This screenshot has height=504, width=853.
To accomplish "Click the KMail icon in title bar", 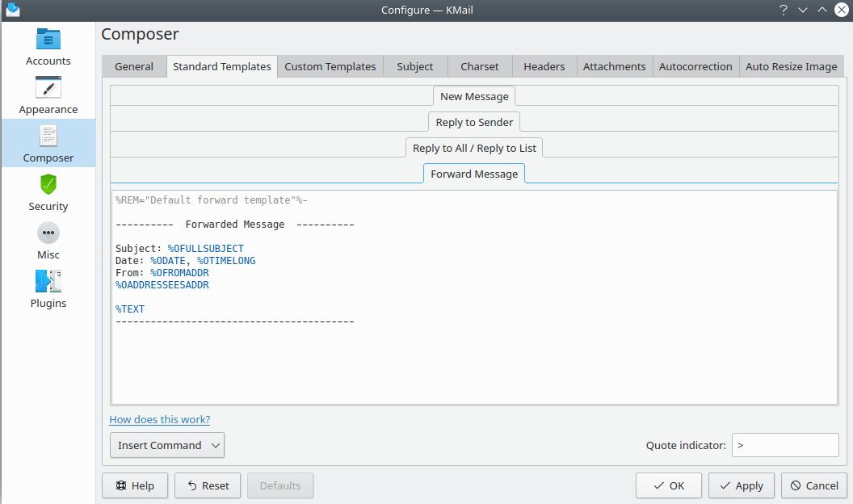I will 12,10.
